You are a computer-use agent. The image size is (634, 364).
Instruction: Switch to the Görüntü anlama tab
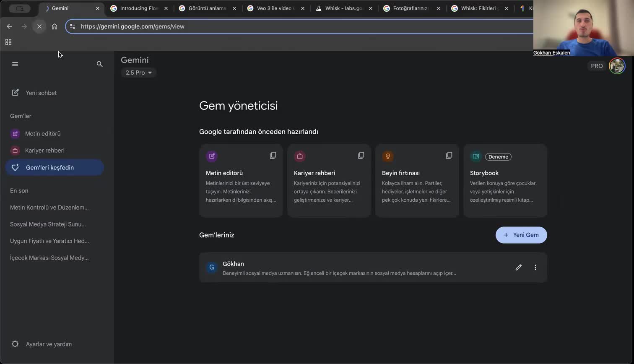click(207, 8)
